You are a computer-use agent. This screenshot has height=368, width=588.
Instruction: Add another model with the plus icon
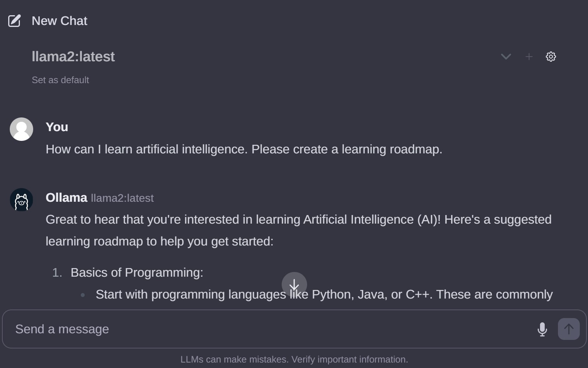click(529, 57)
